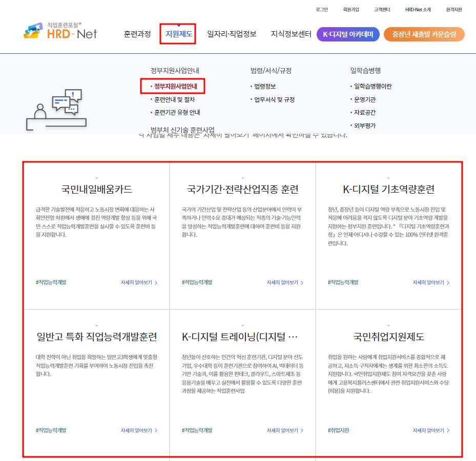The width and height of the screenshot is (476, 461).
Task: Click #직업능력개발 tag in K-디지털 기초역량훈련 card
Action: pyautogui.click(x=343, y=282)
